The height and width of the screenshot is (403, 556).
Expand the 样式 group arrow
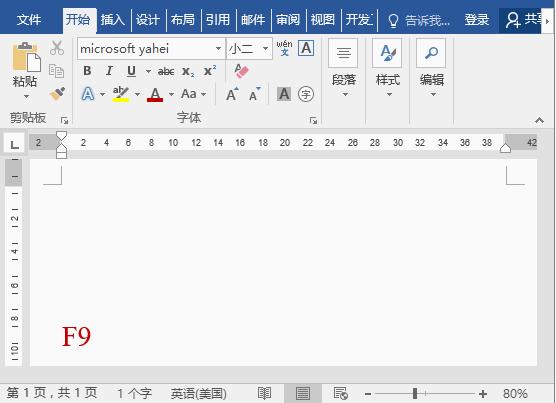pos(389,95)
